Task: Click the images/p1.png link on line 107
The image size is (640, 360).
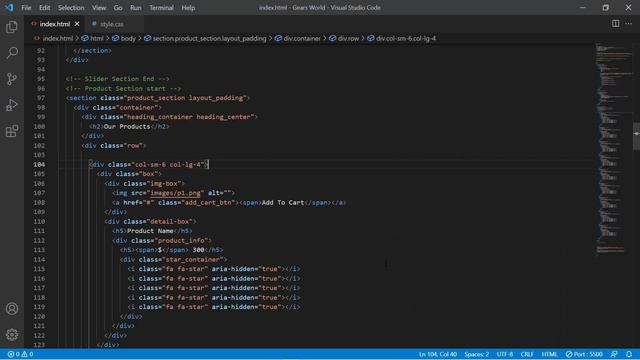Action: click(175, 193)
